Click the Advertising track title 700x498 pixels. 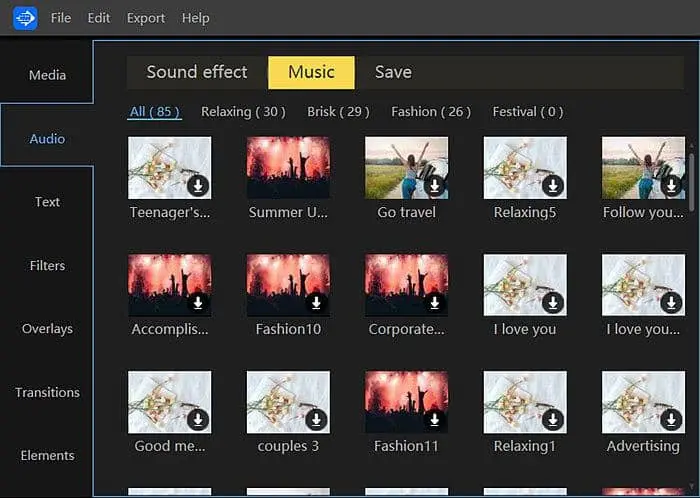pos(643,446)
